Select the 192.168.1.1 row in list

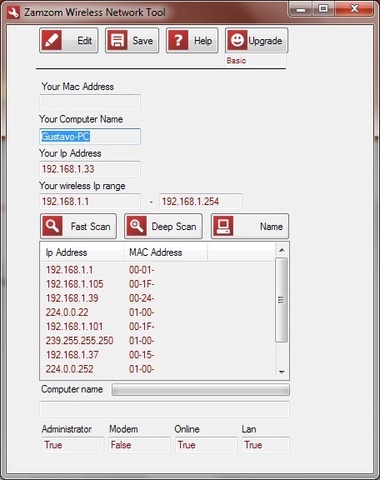tap(158, 270)
